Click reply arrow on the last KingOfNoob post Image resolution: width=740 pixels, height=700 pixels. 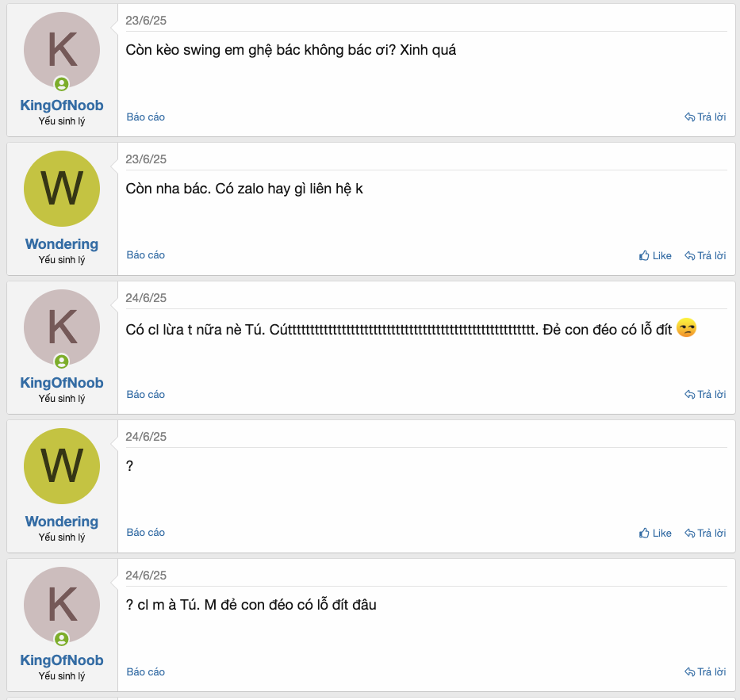[x=705, y=671]
